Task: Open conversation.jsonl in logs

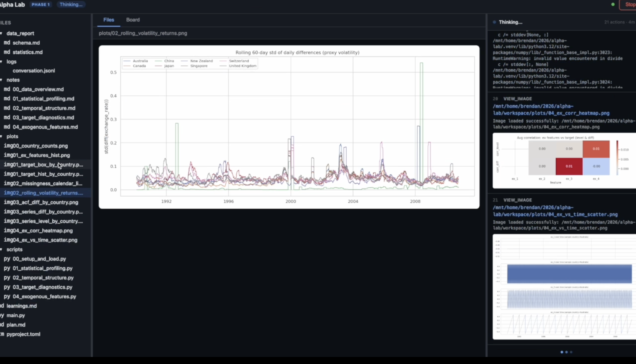Action: pyautogui.click(x=34, y=71)
